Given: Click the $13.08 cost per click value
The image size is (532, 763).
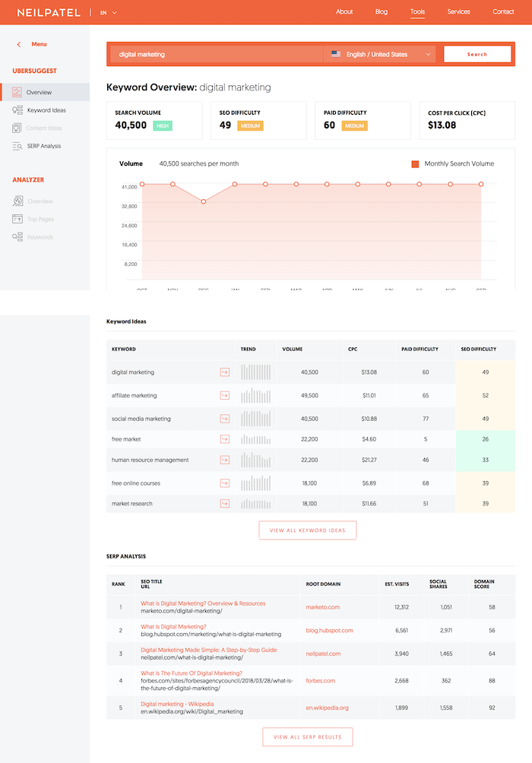Looking at the screenshot, I should click(x=442, y=125).
